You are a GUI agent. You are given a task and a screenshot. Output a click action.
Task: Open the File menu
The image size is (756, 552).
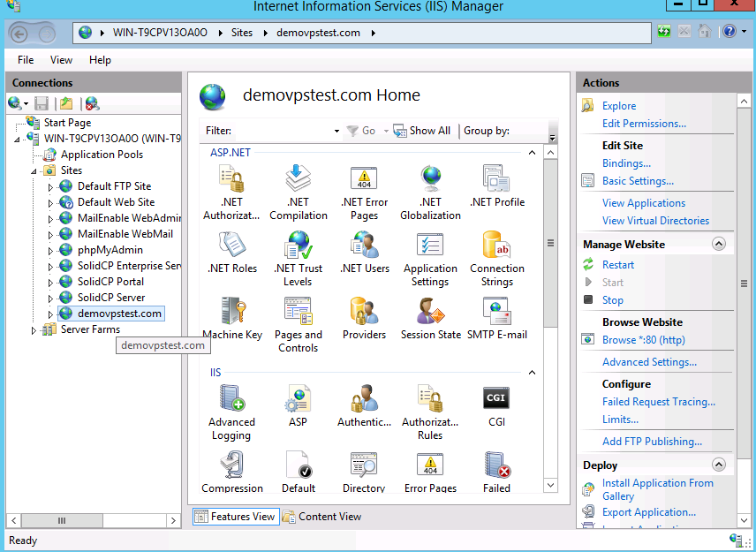click(26, 60)
